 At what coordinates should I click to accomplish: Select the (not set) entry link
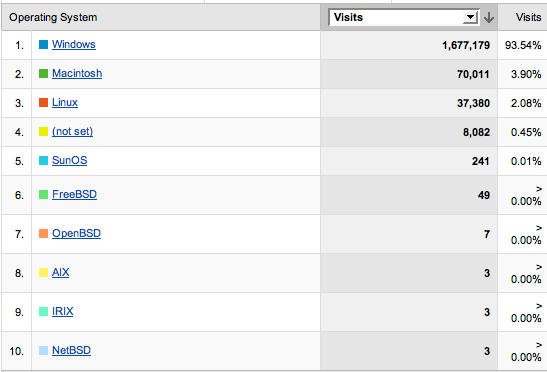coord(73,131)
